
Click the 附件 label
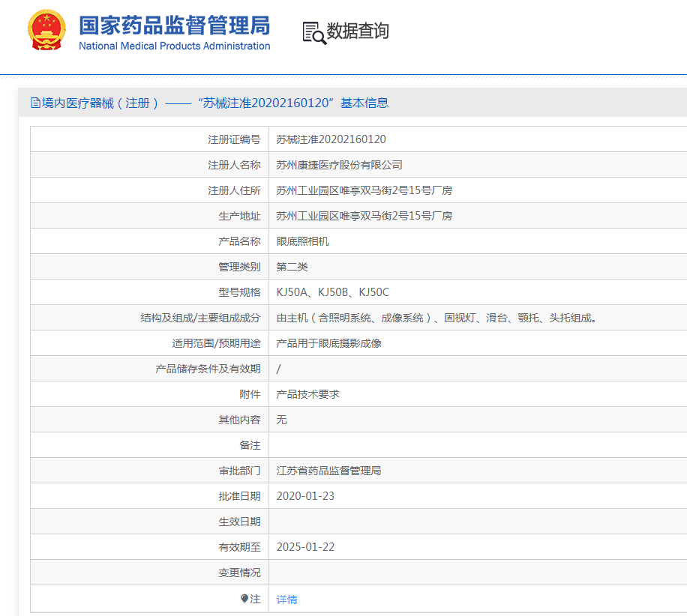click(x=250, y=394)
